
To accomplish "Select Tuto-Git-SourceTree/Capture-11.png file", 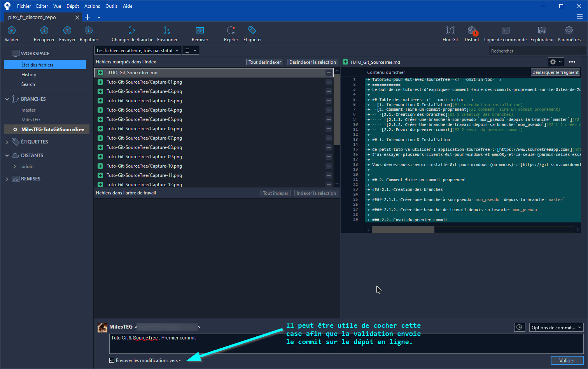I will point(213,175).
